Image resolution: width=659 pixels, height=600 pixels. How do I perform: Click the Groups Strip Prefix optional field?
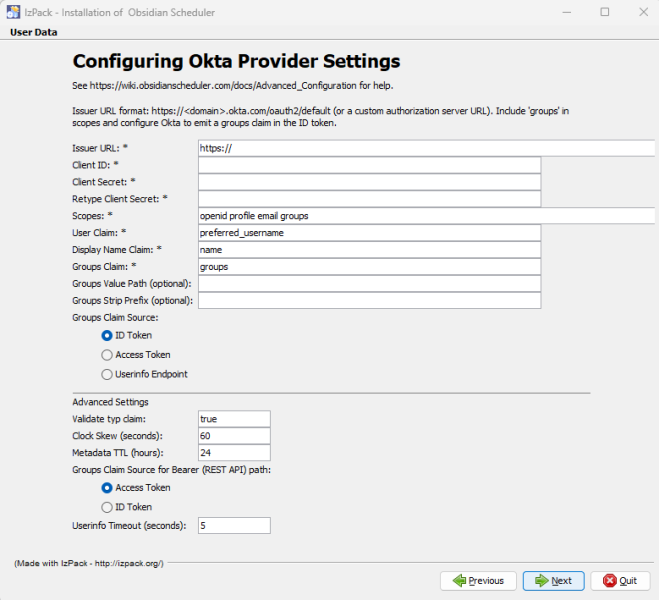369,300
